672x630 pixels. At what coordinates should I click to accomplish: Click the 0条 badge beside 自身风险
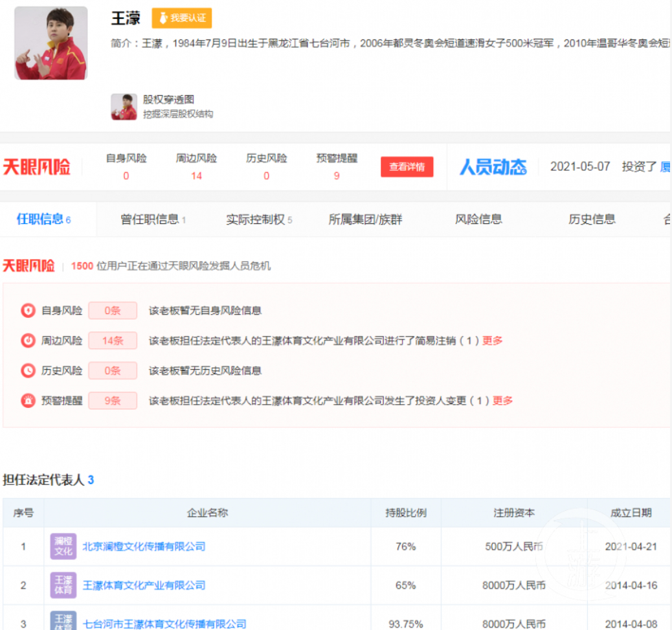[113, 310]
